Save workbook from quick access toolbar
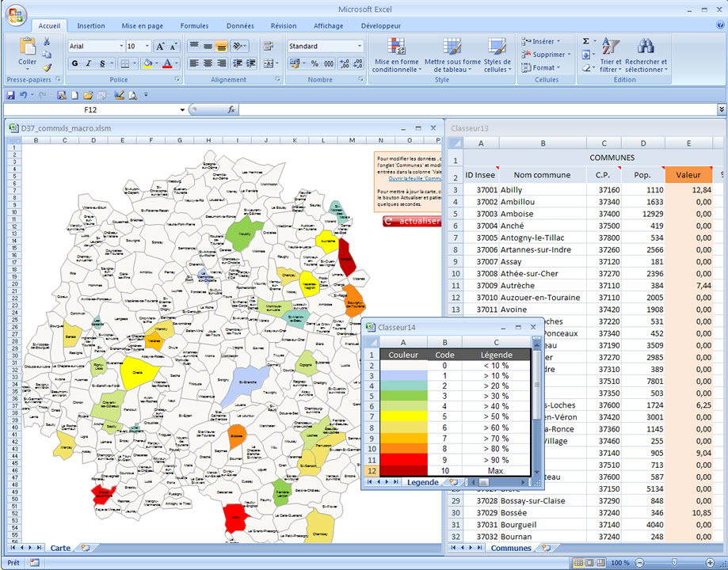 coord(10,95)
